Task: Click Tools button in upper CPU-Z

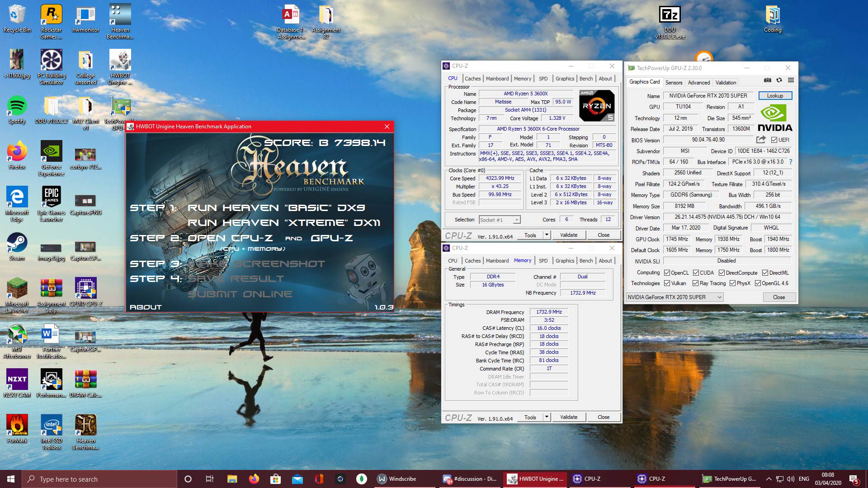Action: pos(530,235)
